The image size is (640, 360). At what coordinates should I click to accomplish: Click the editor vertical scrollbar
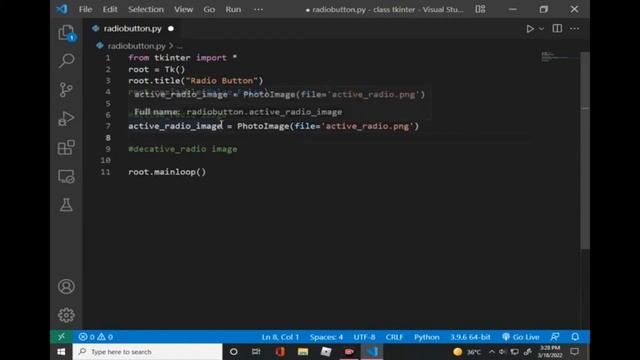(585, 151)
